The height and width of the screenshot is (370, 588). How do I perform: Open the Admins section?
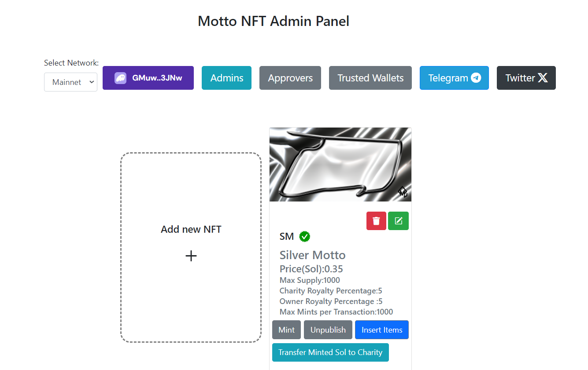click(226, 78)
